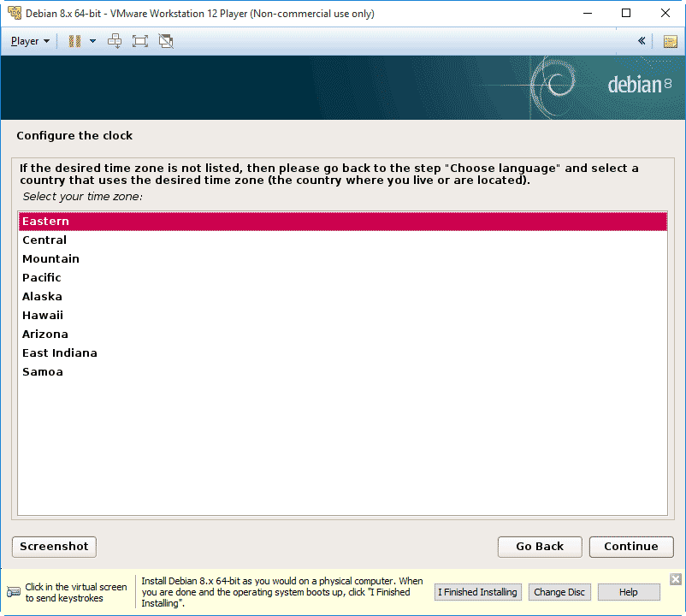686x616 pixels.
Task: Click the Go Back button
Action: coord(540,547)
